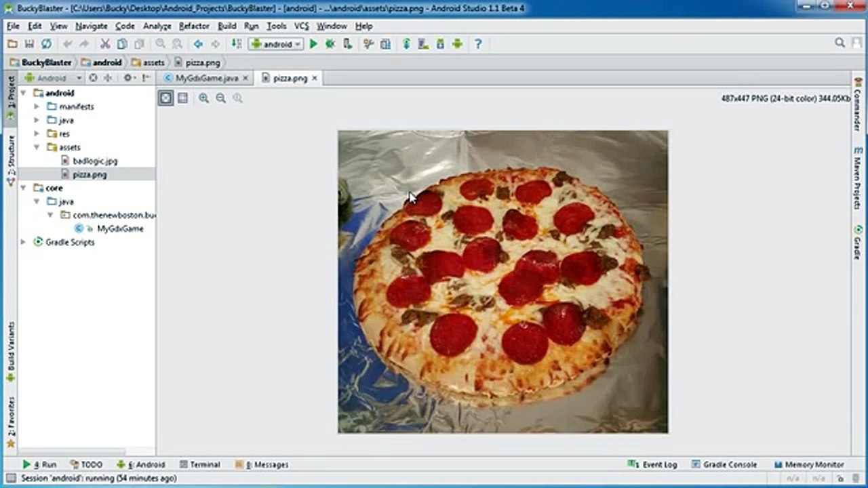The width and height of the screenshot is (868, 488).
Task: Open the TODO tool window
Action: point(87,464)
